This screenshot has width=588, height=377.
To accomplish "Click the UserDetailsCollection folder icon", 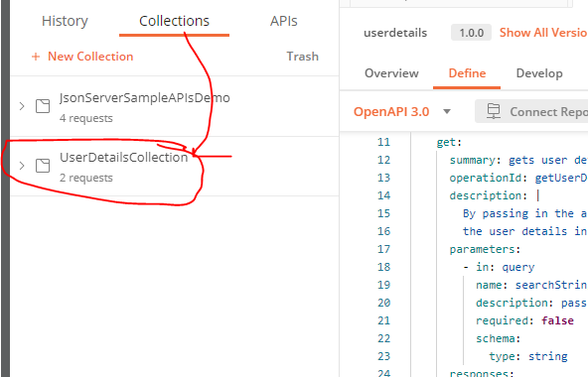I will point(43,166).
